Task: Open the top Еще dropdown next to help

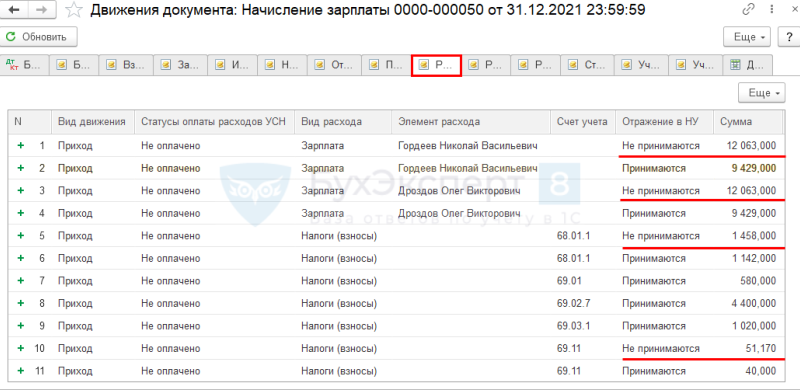Action: [746, 37]
